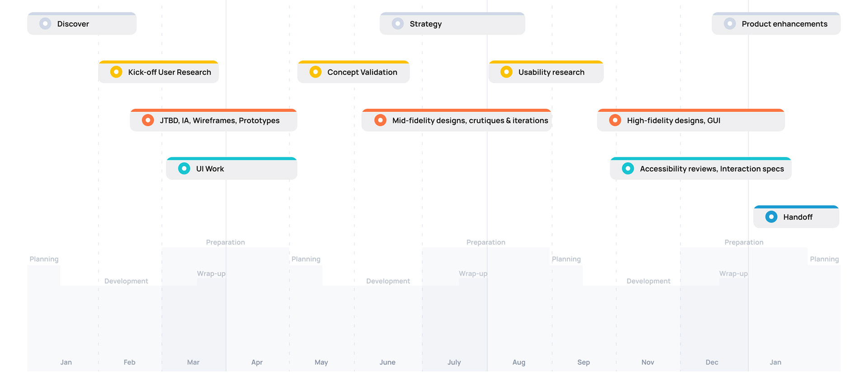Click the Preparation label above July and Aug
The width and height of the screenshot is (868, 390).
point(486,243)
